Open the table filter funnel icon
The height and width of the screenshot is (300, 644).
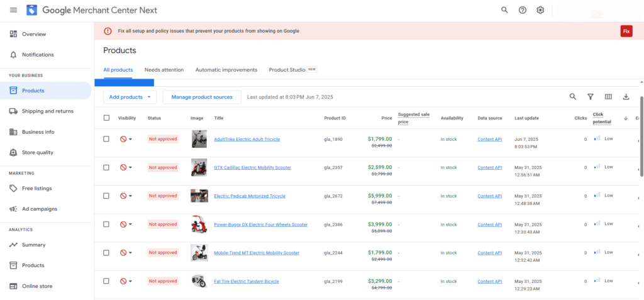coord(590,97)
